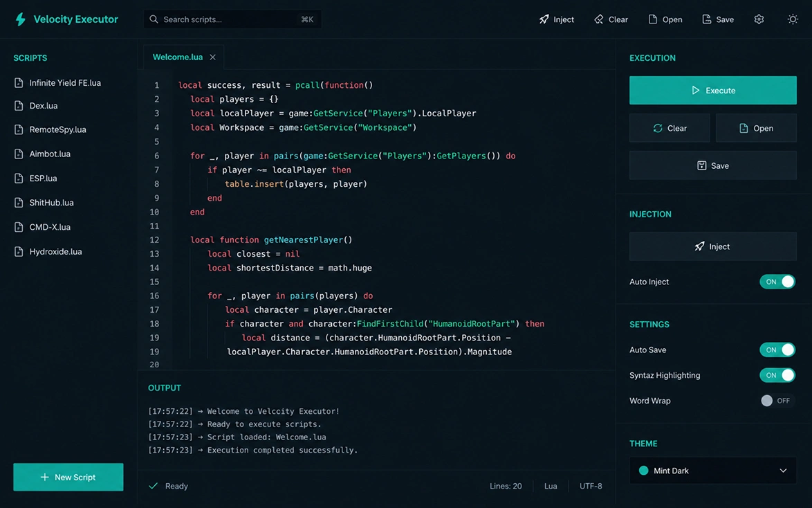The width and height of the screenshot is (812, 508).
Task: Create a script with New Script button
Action: coord(68,477)
